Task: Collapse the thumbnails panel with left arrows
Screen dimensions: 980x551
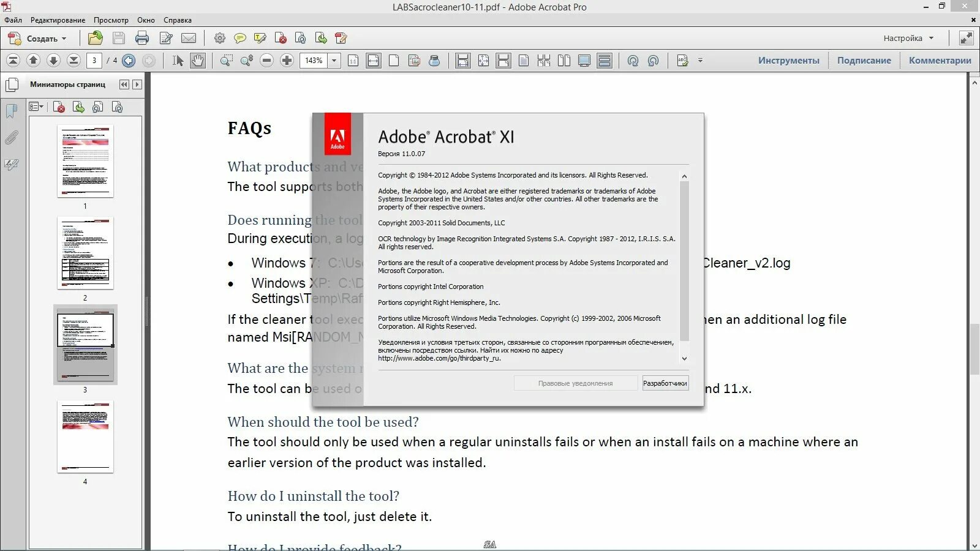Action: [x=124, y=84]
